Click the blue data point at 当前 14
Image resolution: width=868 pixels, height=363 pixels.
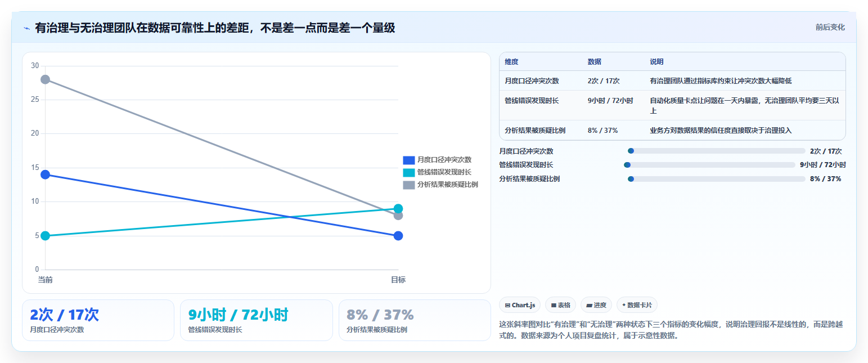45,174
